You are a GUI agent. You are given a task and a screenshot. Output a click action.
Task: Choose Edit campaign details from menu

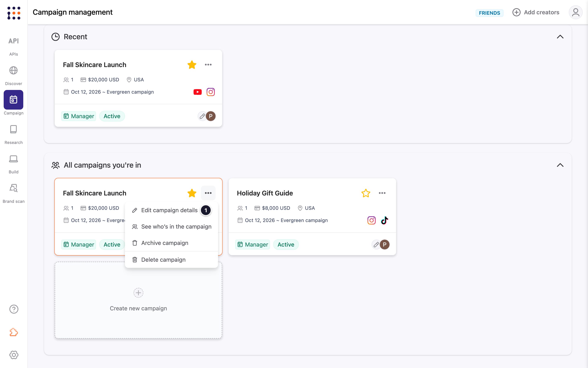pos(171,210)
